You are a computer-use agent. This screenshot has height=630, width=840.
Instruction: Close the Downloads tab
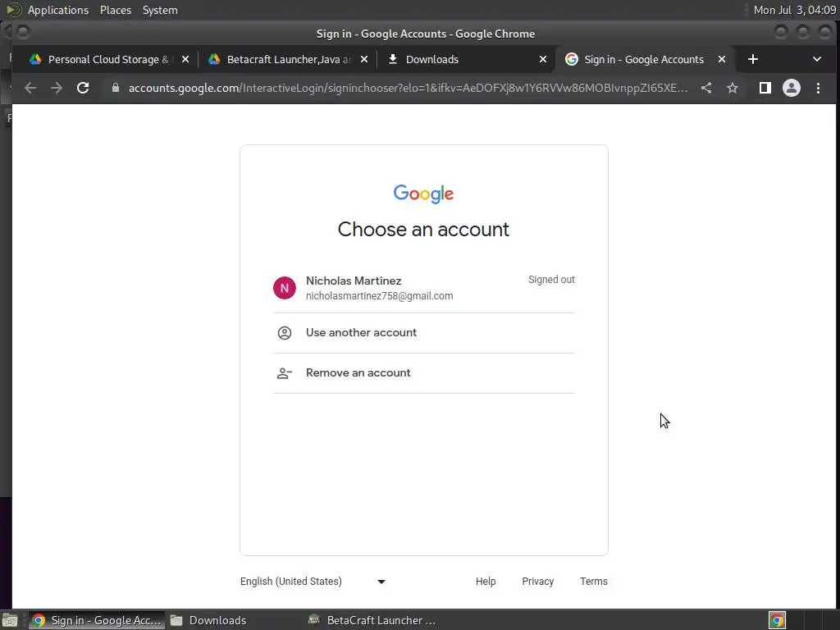coord(543,59)
